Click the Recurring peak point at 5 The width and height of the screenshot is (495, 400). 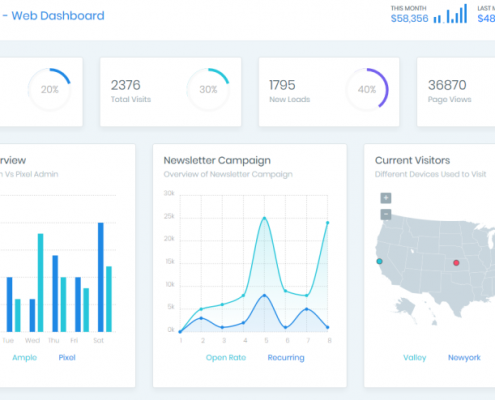pyautogui.click(x=264, y=295)
